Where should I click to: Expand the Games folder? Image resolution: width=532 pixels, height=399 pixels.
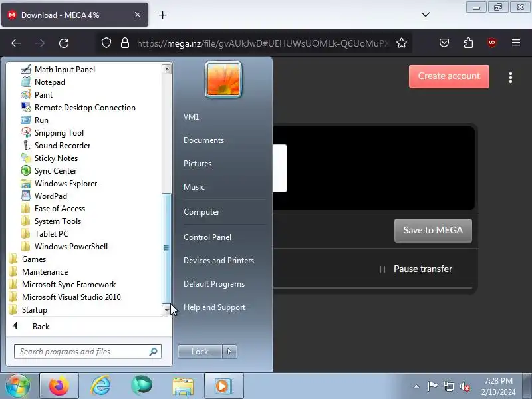[34, 259]
